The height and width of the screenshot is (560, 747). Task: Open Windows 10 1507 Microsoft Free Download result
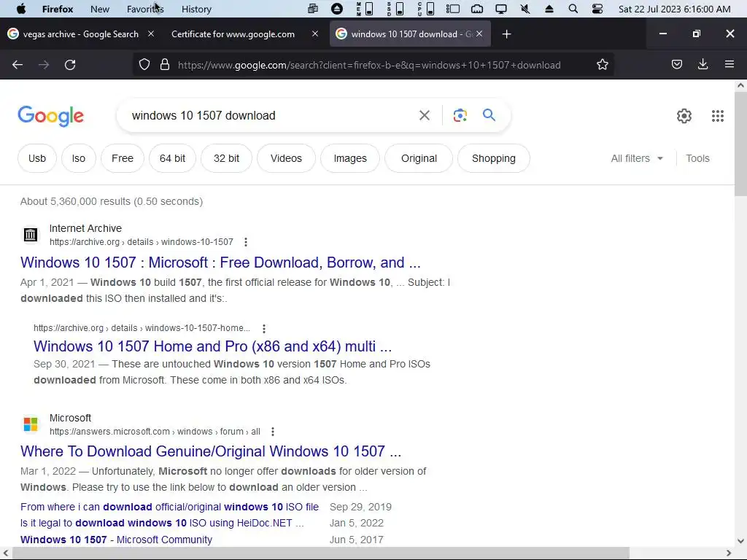coord(220,262)
